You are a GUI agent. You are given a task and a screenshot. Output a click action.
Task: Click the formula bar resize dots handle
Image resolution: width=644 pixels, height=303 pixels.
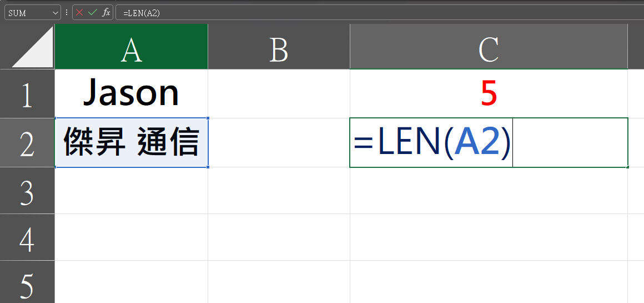click(67, 13)
